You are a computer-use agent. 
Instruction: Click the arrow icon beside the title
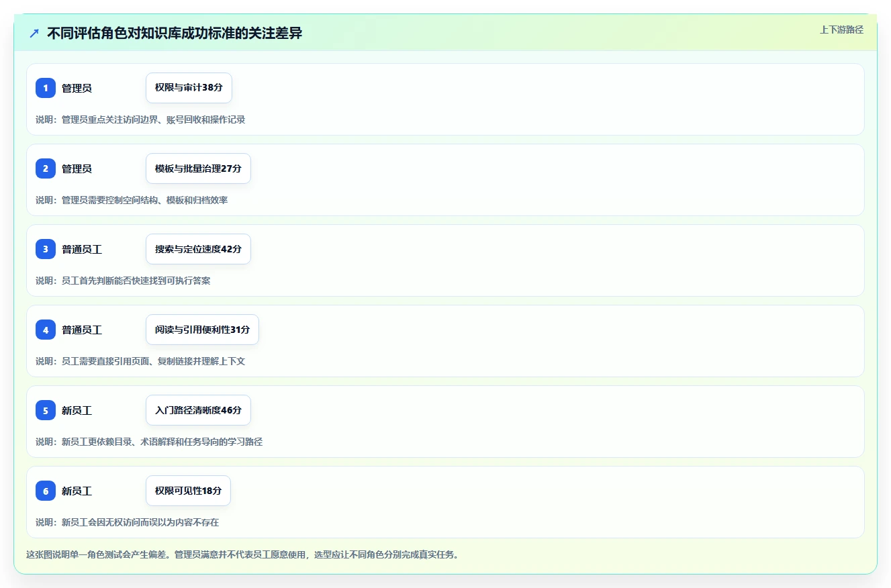pyautogui.click(x=34, y=33)
